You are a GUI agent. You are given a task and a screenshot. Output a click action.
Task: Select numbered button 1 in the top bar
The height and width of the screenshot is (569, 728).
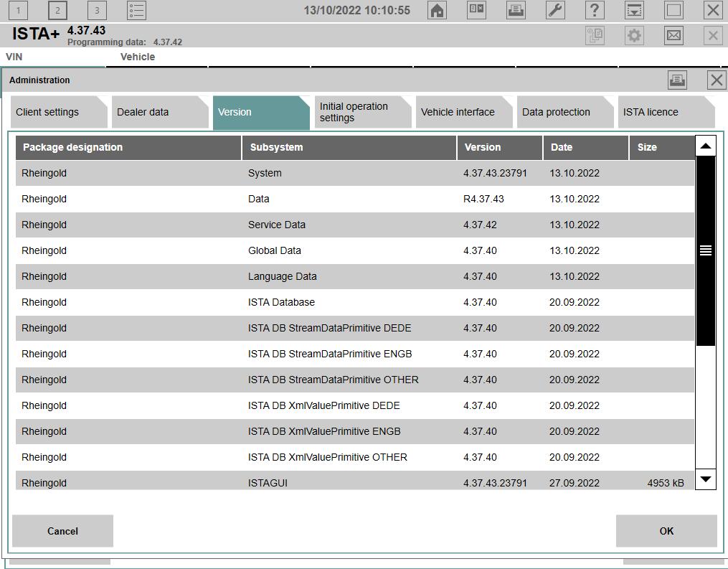pos(19,10)
